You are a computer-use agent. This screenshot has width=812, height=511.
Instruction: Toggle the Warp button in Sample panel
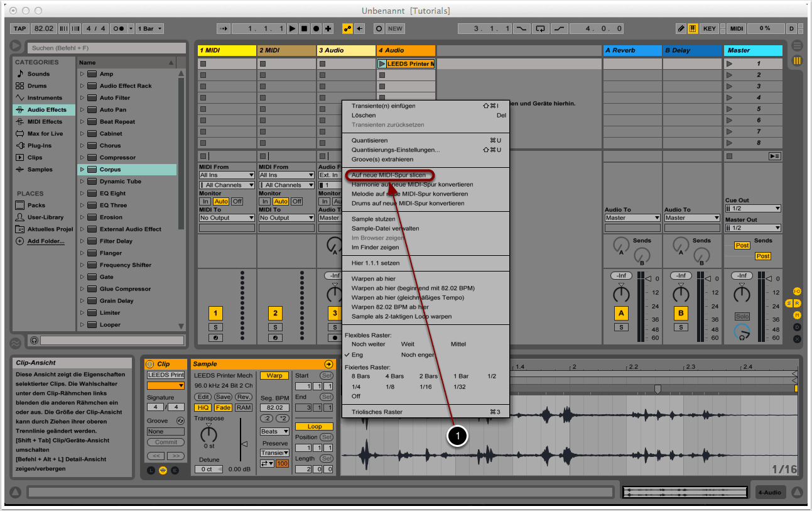(x=274, y=375)
